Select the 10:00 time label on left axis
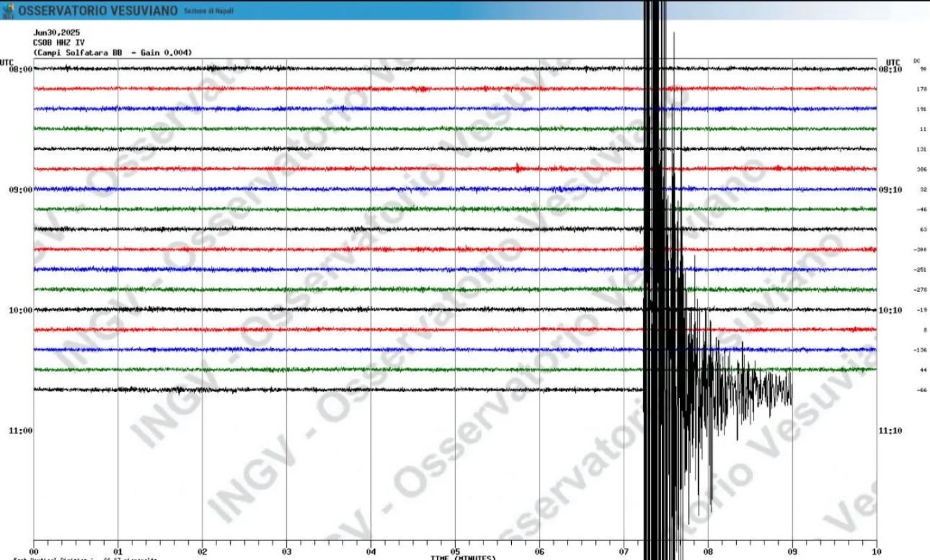Viewport: 930px width, 560px height. click(x=20, y=311)
